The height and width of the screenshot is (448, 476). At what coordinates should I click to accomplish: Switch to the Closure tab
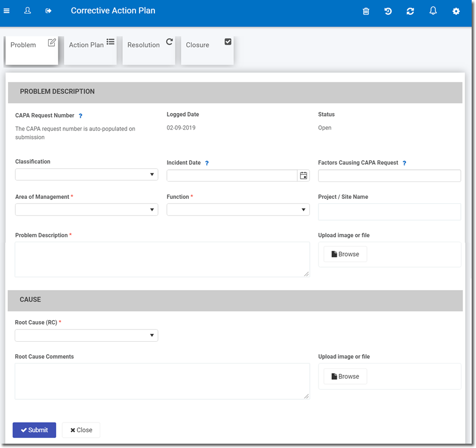pos(207,50)
